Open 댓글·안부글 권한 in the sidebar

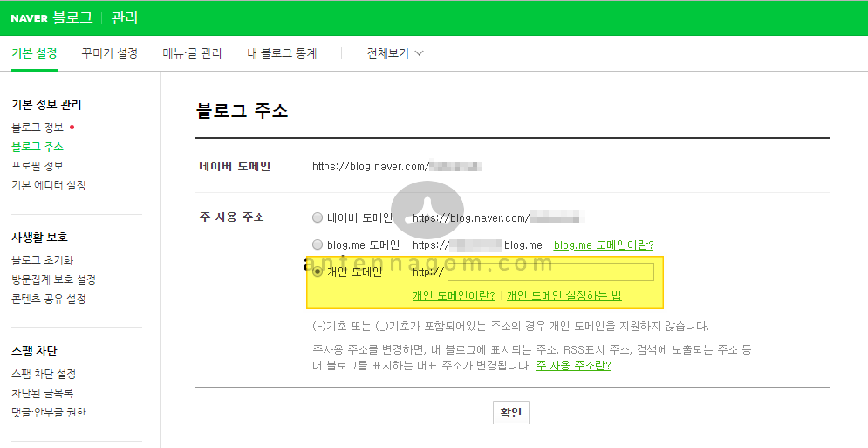click(x=49, y=412)
